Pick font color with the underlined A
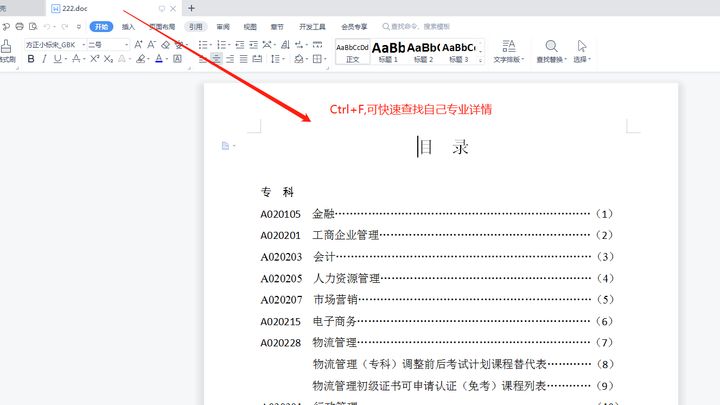The width and height of the screenshot is (720, 405). (x=159, y=59)
